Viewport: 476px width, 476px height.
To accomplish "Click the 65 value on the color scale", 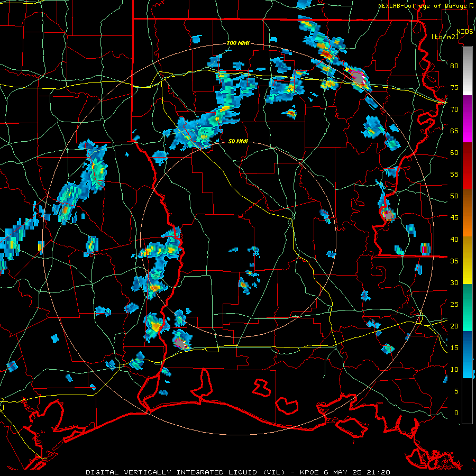I will pyautogui.click(x=454, y=131).
